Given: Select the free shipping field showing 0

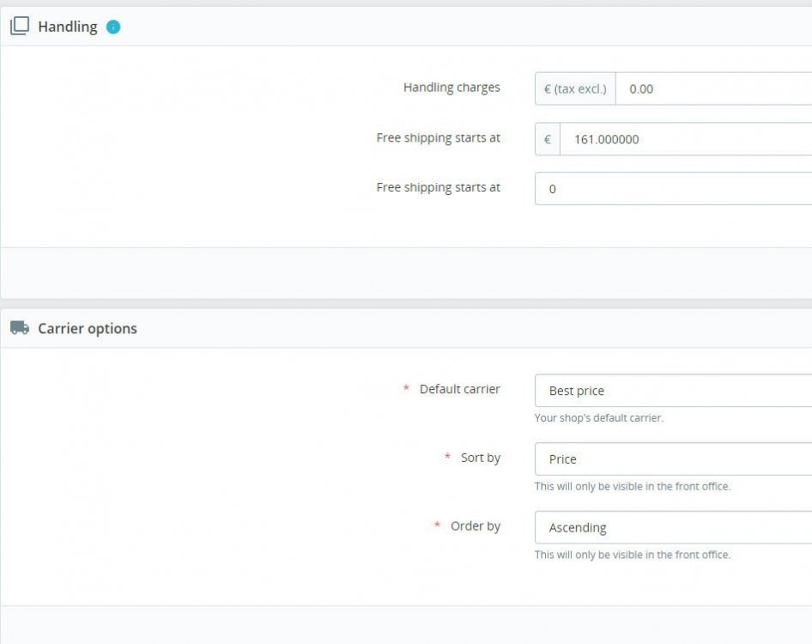Looking at the screenshot, I should (673, 189).
